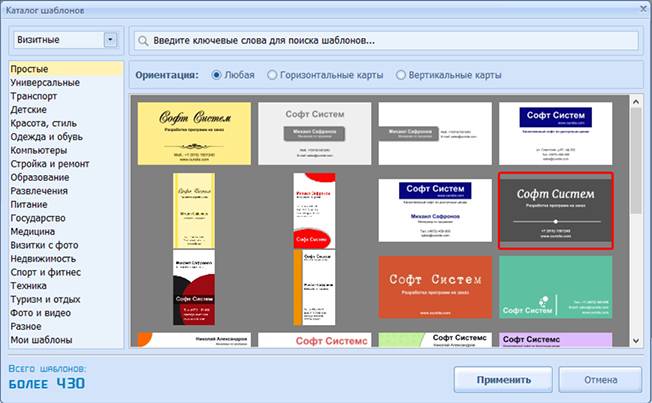The image size is (652, 403).
Task: Select the Недвижимость category
Action: point(43,258)
